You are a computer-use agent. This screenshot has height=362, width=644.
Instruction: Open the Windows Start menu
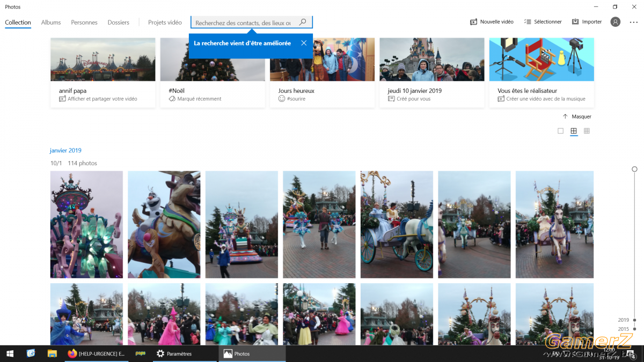click(x=10, y=353)
